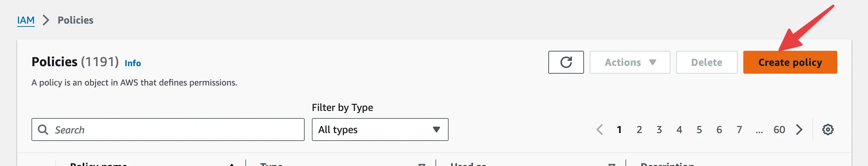Jump to page 7 of policies
This screenshot has height=166, width=868.
(739, 130)
